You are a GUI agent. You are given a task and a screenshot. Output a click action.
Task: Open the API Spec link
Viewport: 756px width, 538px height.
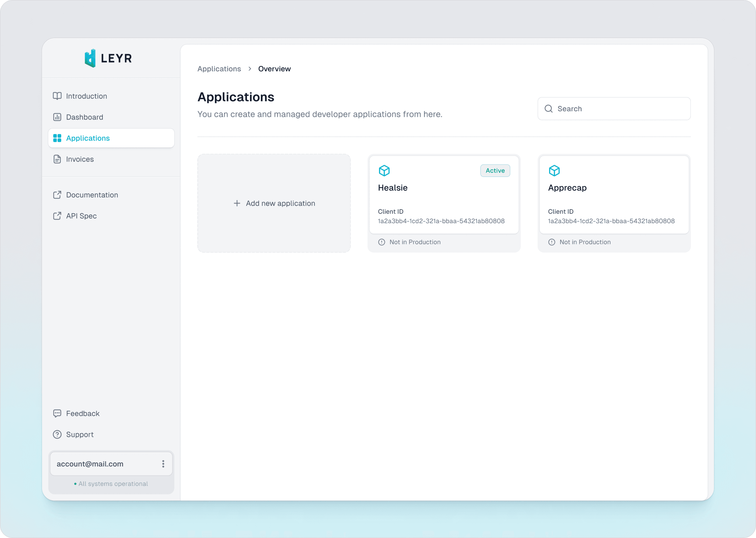tap(111, 216)
